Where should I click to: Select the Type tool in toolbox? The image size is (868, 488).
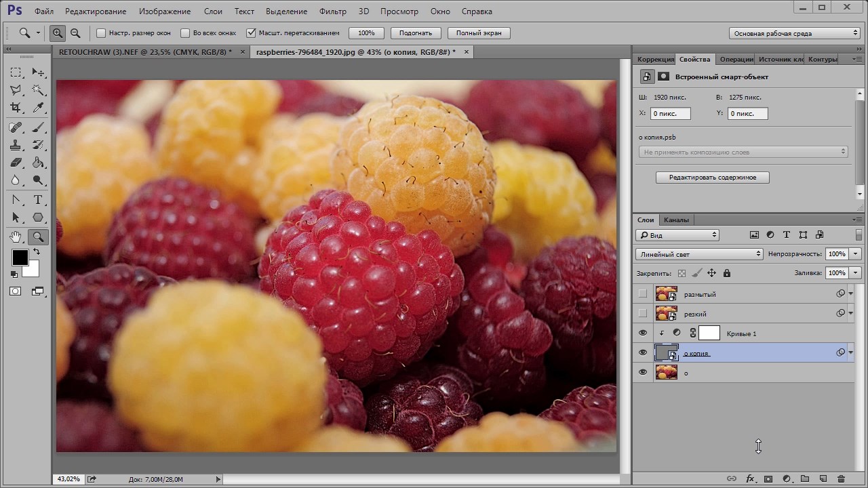click(x=38, y=200)
